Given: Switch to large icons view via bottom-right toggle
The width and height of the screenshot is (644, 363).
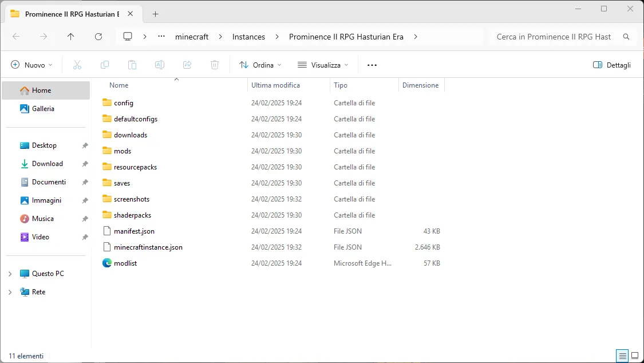Looking at the screenshot, I should tap(635, 356).
